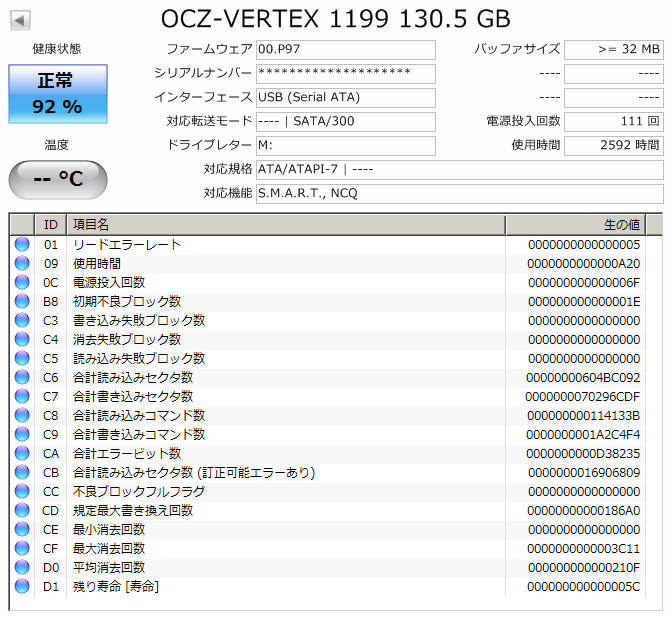This screenshot has width=672, height=620.
Task: Select the 初期不良ブロック数 row name
Action: click(x=127, y=301)
